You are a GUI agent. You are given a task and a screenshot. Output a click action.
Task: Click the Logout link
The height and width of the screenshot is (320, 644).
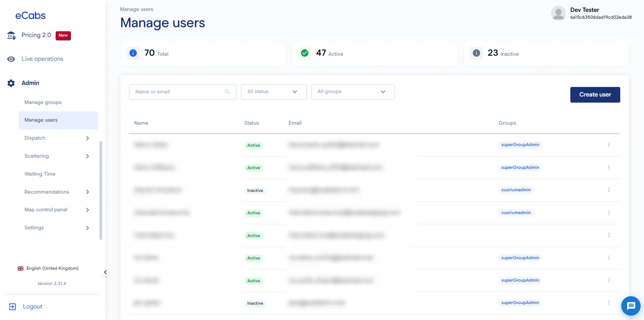33,306
